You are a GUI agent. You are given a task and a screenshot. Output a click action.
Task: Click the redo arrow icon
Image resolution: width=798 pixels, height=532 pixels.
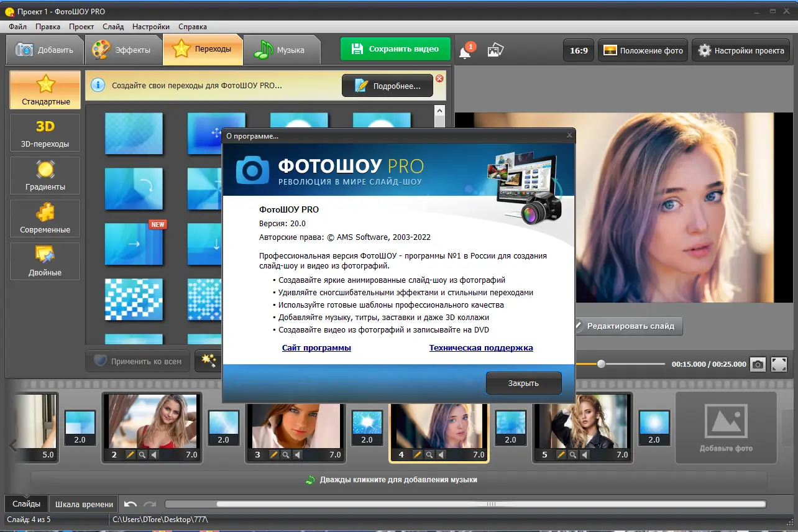click(150, 504)
